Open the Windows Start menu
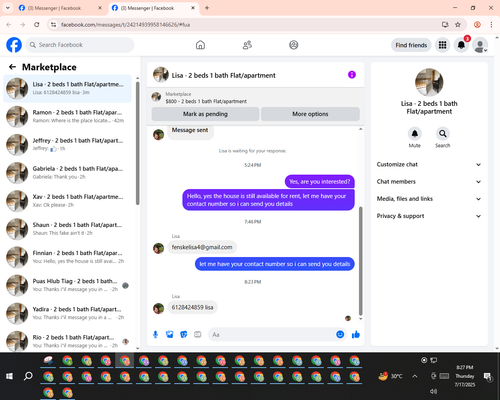 coord(9,376)
